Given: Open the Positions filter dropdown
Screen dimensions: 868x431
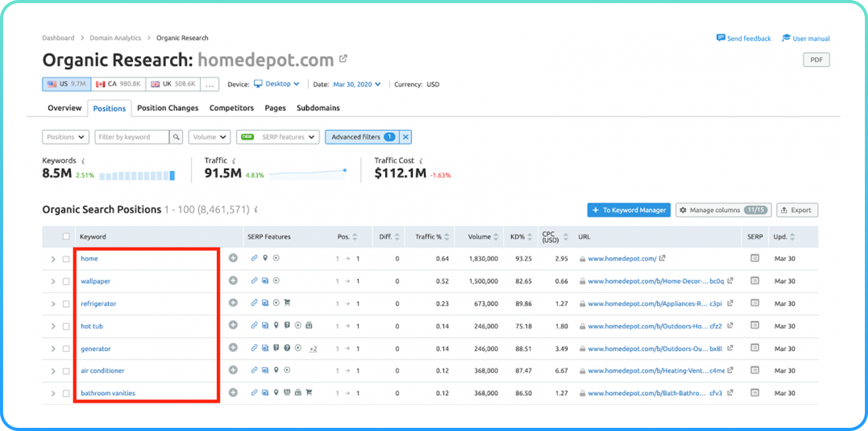Looking at the screenshot, I should [65, 137].
